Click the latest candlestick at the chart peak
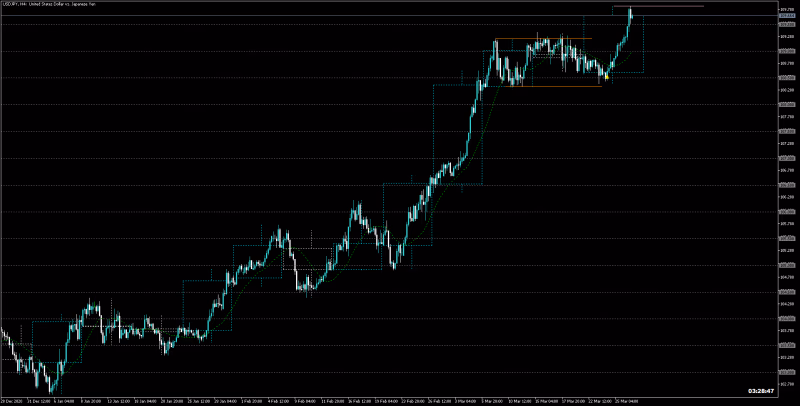Viewport: 800px width, 406px height. tap(631, 13)
